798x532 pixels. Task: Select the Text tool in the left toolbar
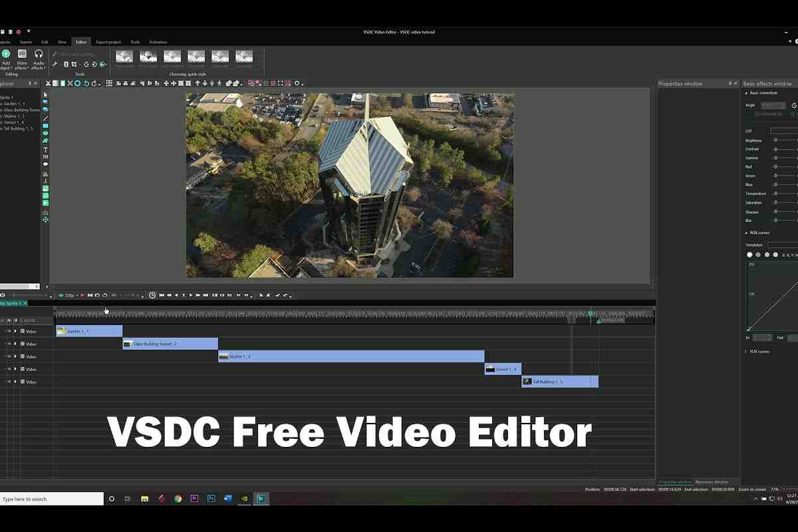[45, 150]
